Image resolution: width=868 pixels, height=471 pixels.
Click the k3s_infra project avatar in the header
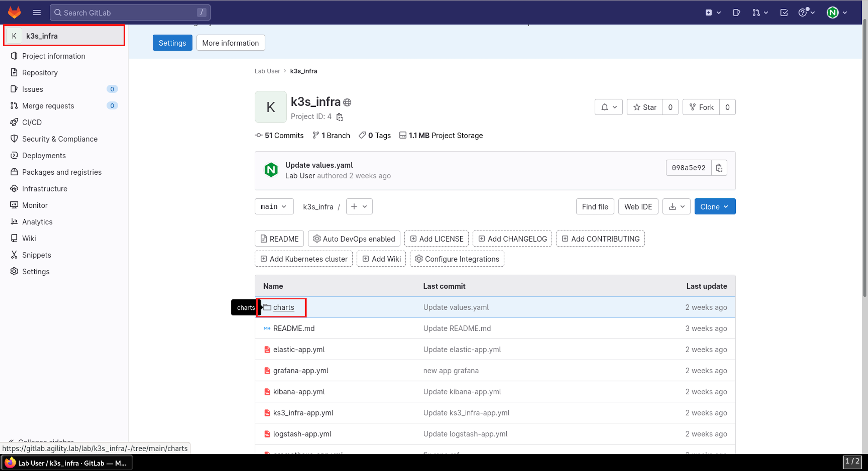click(271, 107)
